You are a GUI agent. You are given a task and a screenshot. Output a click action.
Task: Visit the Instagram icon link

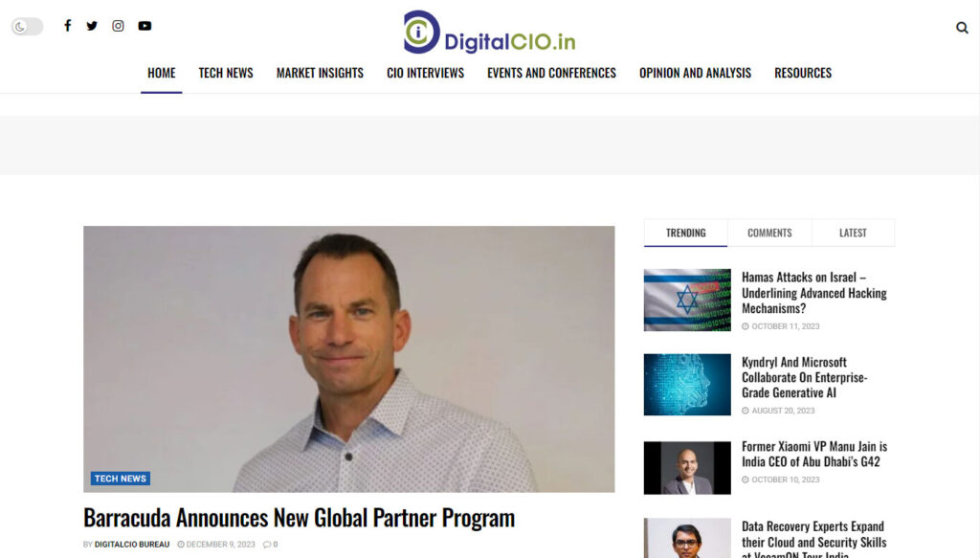pyautogui.click(x=118, y=26)
